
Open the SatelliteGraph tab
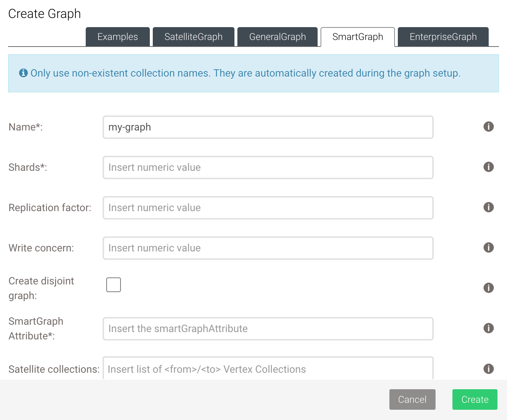(193, 37)
